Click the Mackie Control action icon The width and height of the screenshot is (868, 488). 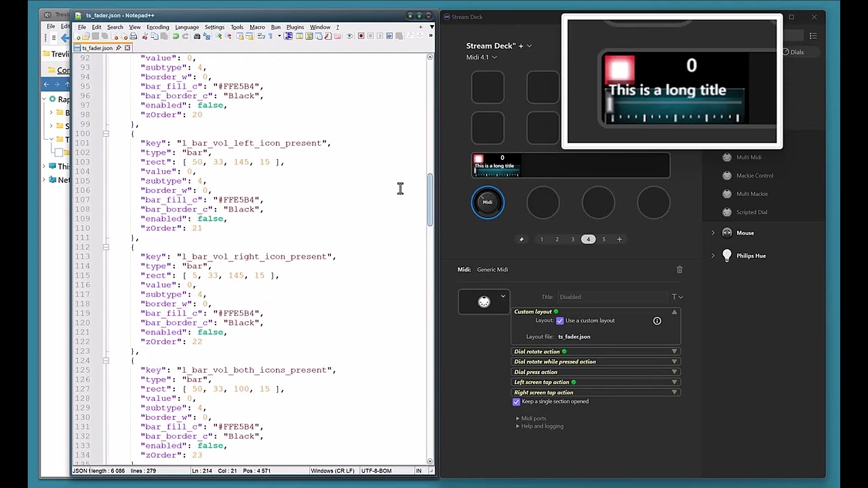coord(727,176)
